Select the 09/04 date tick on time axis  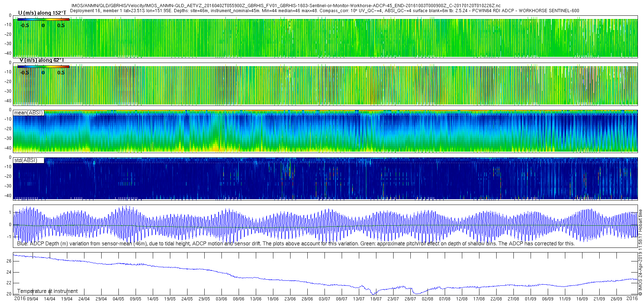click(x=32, y=299)
